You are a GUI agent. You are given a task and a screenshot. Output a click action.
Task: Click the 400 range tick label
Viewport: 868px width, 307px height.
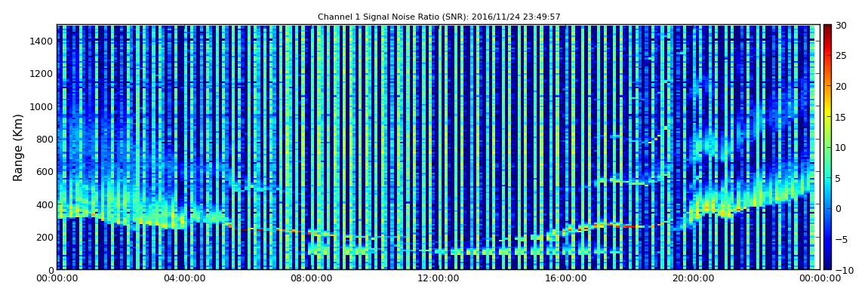45,204
